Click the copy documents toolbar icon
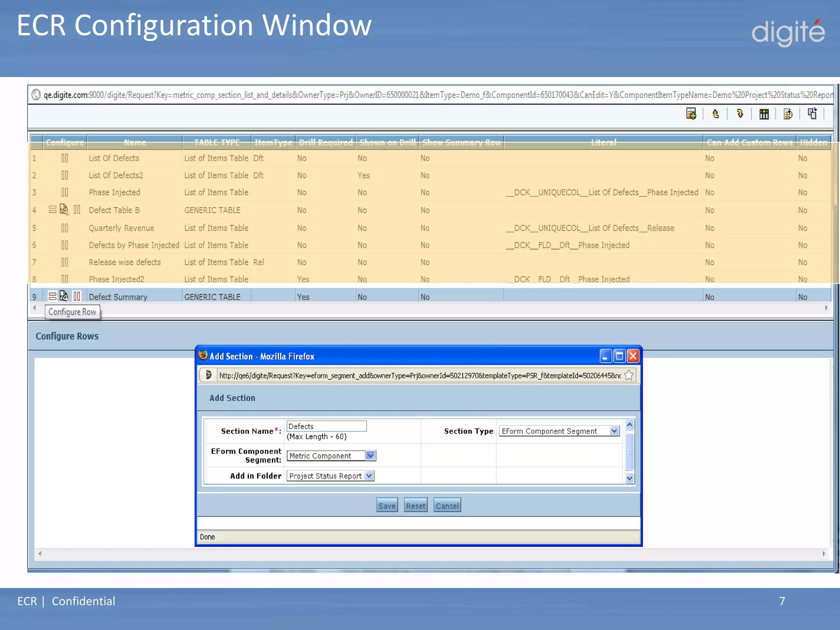The height and width of the screenshot is (630, 840). pyautogui.click(x=812, y=113)
